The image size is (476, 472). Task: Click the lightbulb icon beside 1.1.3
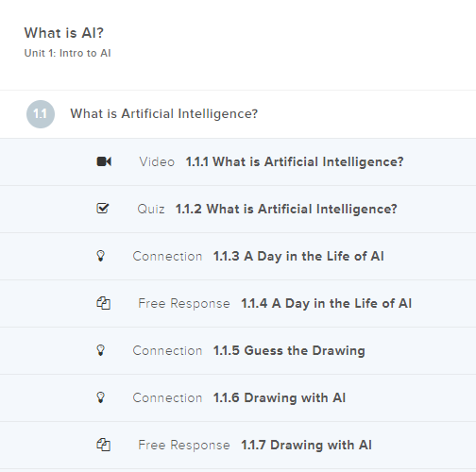(100, 256)
